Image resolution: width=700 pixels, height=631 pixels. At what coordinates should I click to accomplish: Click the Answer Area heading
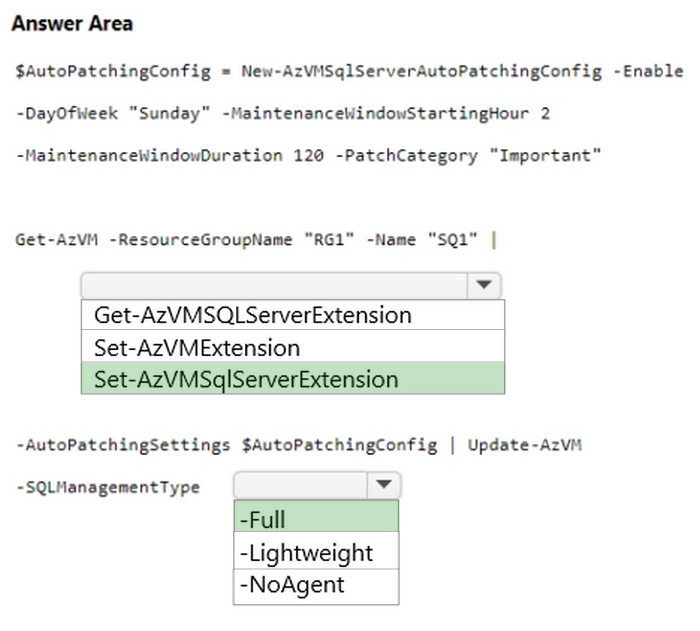coord(72,24)
